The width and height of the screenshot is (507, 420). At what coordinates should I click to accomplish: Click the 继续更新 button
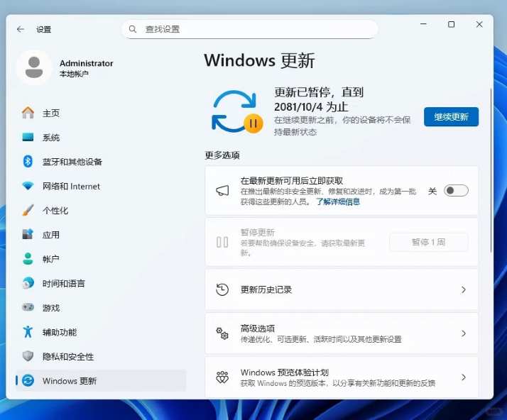(451, 116)
